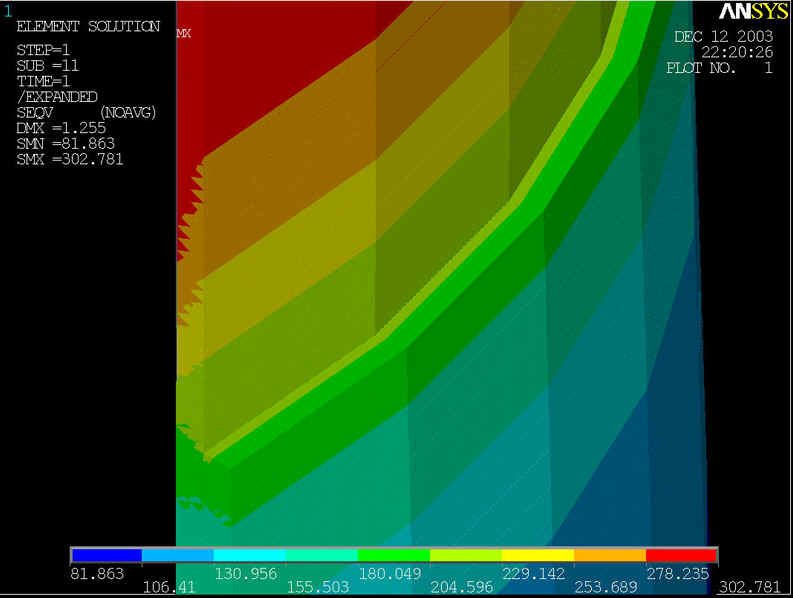Screen dimensions: 793x598
Task: Pick the dark blue legend swatch
Action: [x=106, y=554]
